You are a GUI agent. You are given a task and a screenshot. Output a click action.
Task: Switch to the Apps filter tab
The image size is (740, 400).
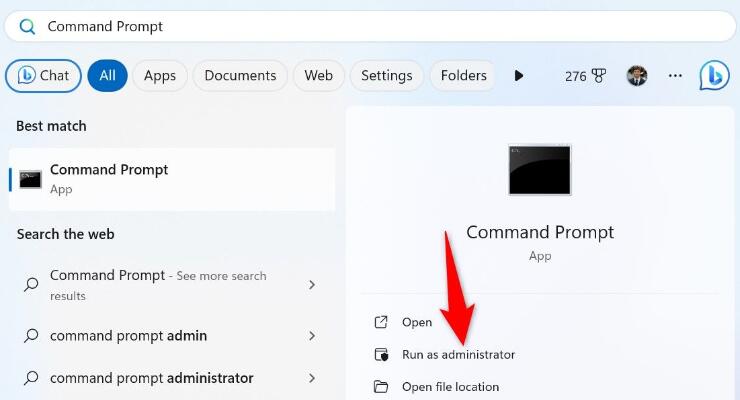(x=160, y=75)
